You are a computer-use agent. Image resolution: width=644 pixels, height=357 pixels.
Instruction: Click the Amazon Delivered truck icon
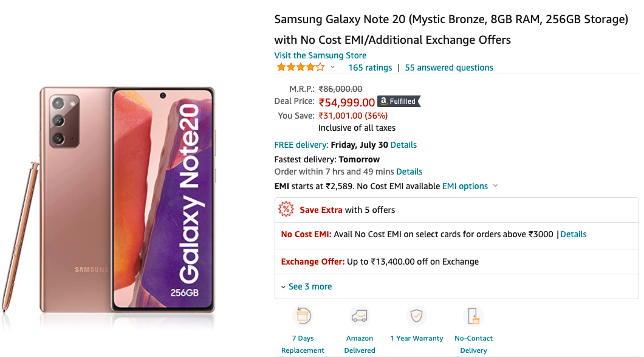tap(360, 316)
